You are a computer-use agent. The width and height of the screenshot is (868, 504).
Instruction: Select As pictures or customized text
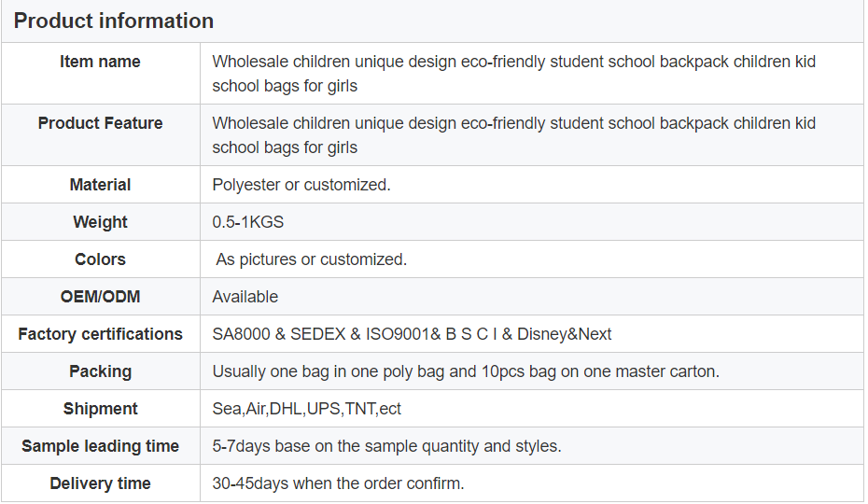[x=311, y=259]
